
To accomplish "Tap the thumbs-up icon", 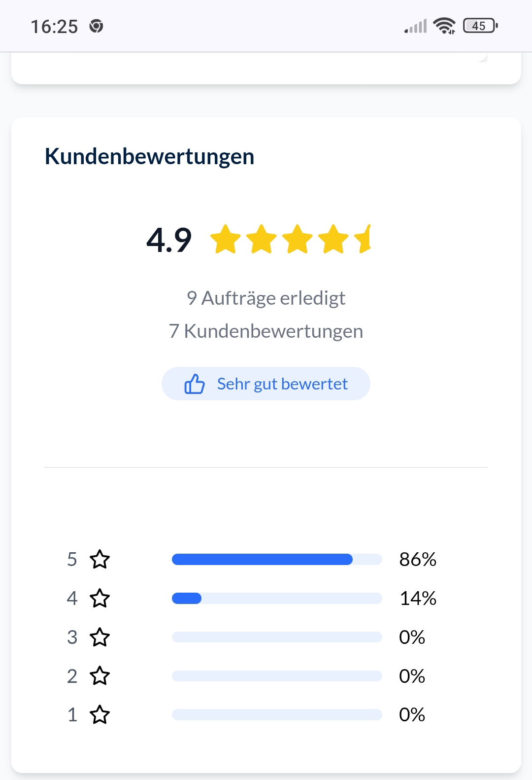I will (x=195, y=384).
